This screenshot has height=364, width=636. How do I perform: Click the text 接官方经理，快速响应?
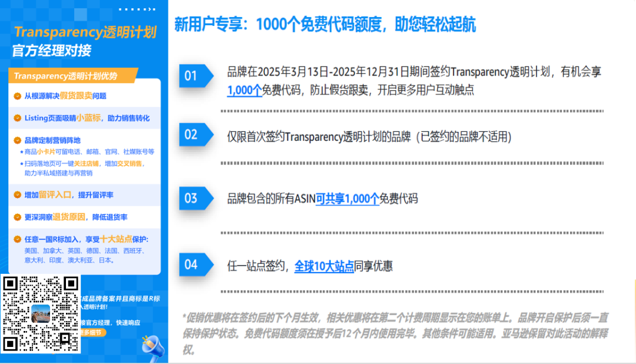(x=110, y=323)
